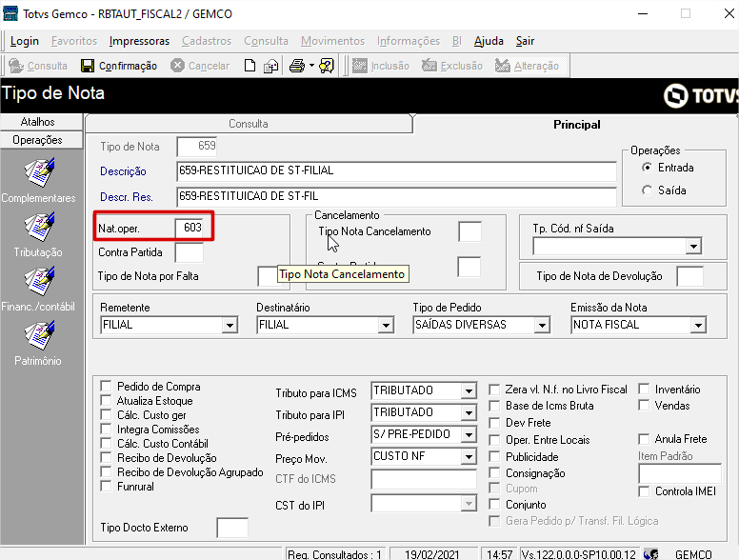The height and width of the screenshot is (560, 739).
Task: Click the Descrição text field
Action: tap(397, 171)
